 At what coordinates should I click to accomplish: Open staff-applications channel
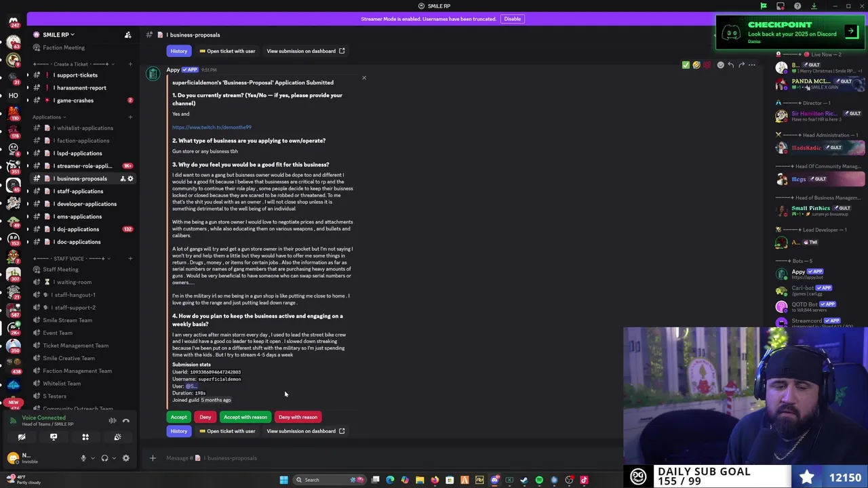(x=81, y=191)
